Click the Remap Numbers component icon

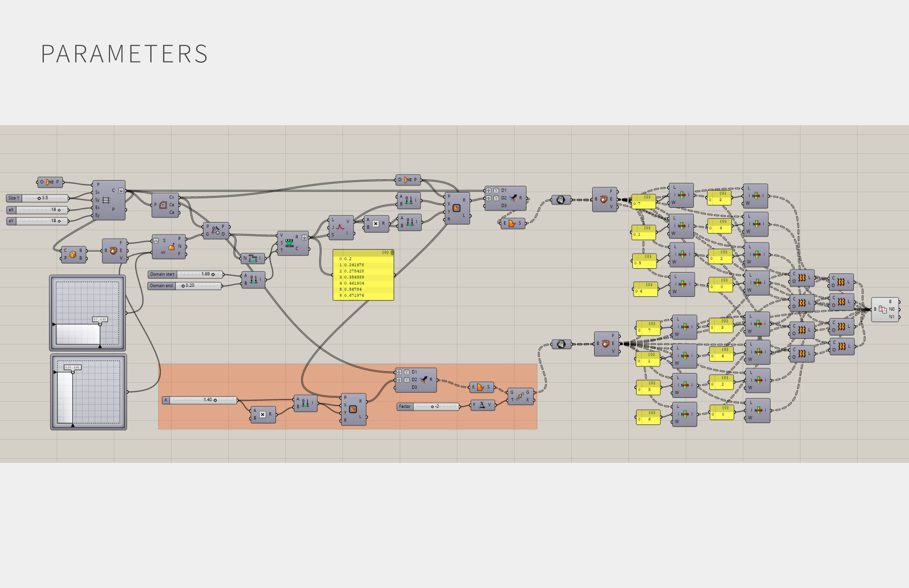(289, 243)
